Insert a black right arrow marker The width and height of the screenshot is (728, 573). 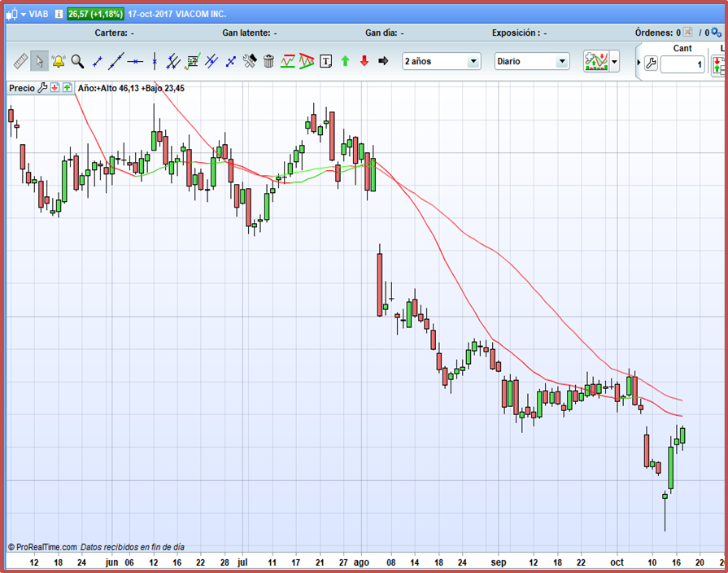click(383, 61)
